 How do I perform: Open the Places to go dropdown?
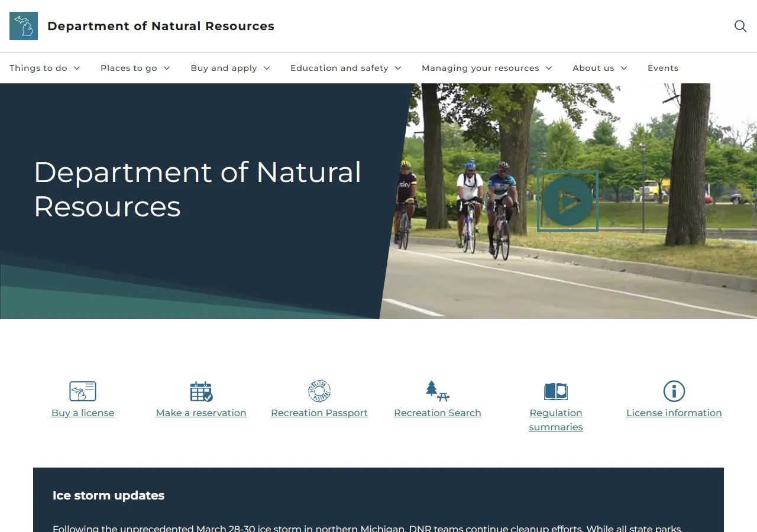[135, 68]
